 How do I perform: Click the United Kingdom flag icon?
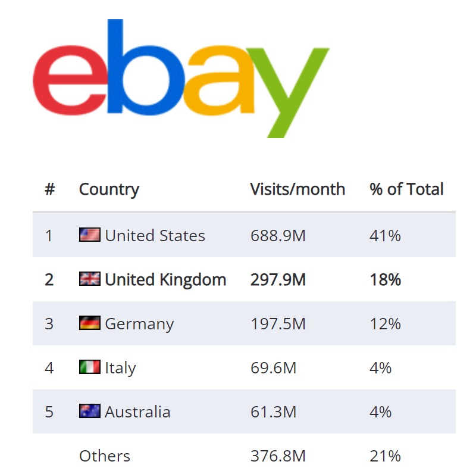pyautogui.click(x=90, y=279)
